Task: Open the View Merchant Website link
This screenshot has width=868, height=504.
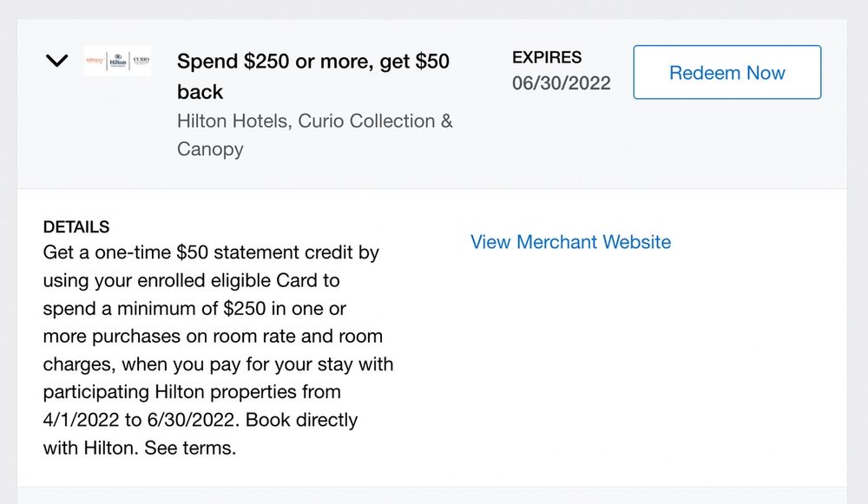Action: click(x=570, y=242)
